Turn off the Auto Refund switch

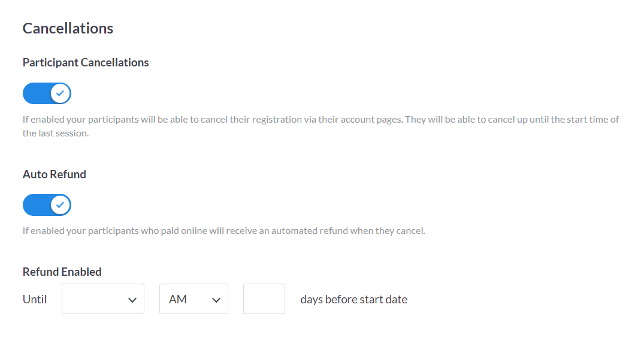click(x=47, y=205)
